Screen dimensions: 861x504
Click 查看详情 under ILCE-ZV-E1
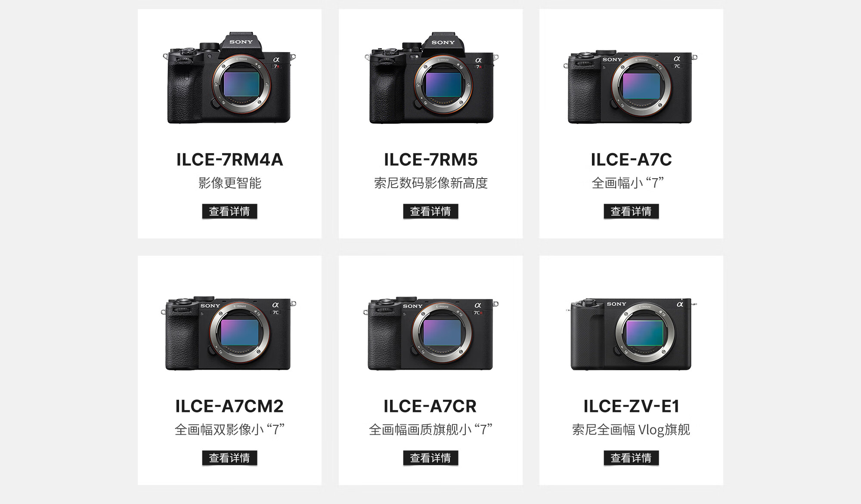(x=631, y=458)
